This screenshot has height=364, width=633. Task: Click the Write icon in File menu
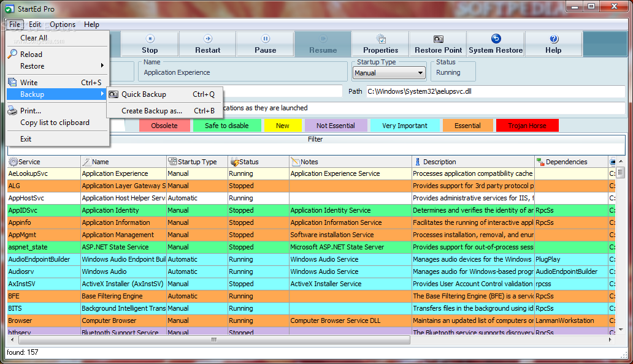pos(12,82)
